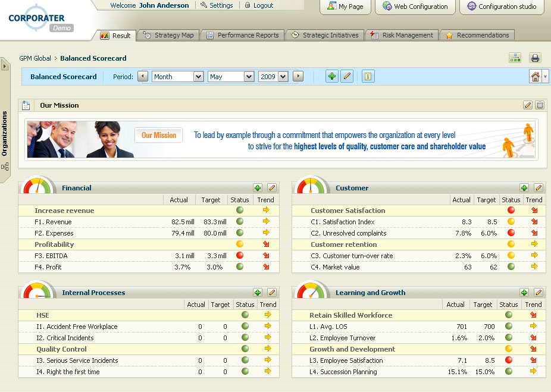The width and height of the screenshot is (551, 392).
Task: Click the John Anderson user name
Action: click(x=164, y=5)
